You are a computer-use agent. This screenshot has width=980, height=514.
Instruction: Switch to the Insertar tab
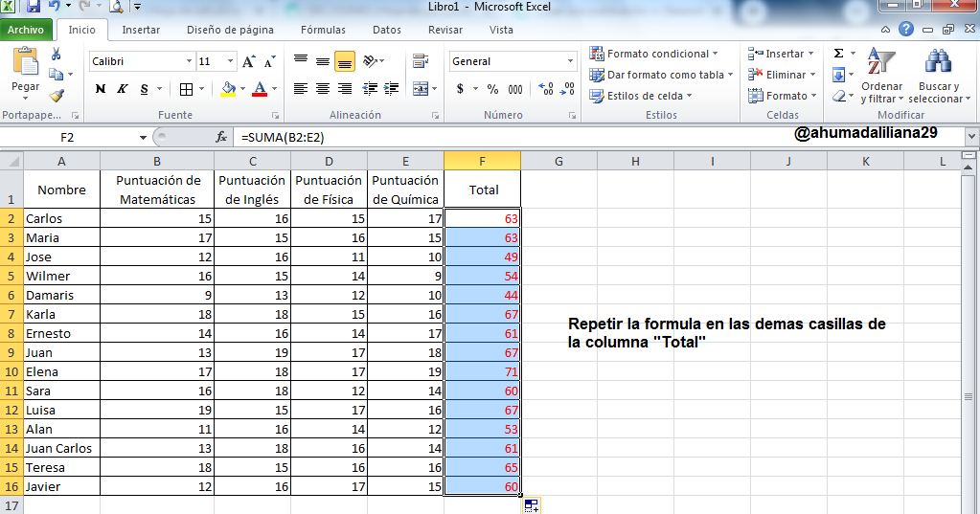click(x=141, y=30)
